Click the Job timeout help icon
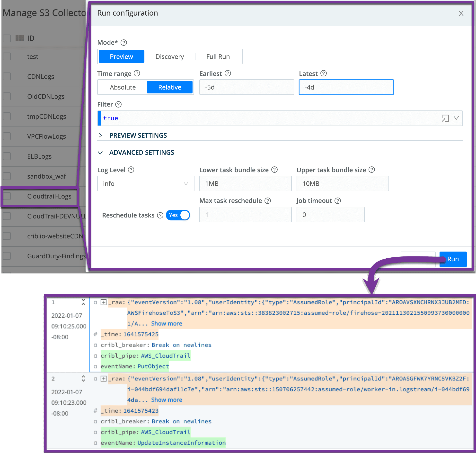Image resolution: width=476 pixels, height=453 pixels. [x=338, y=201]
